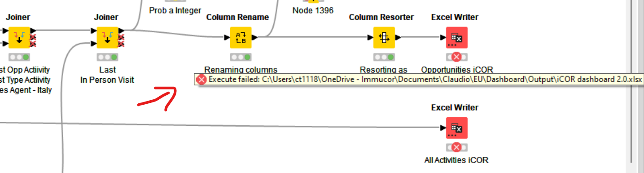Screen dimensions: 644x173
Task: Click the input port of the Column Resorter node
Action: click(x=370, y=38)
